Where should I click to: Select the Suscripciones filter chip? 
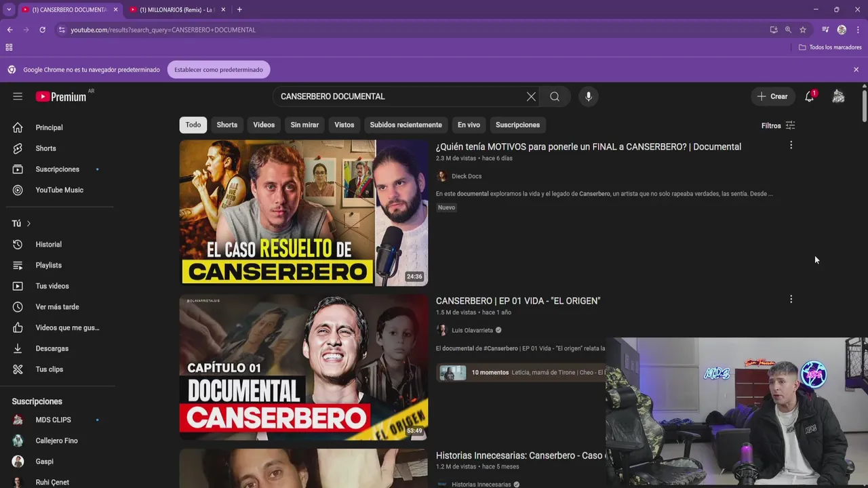(517, 125)
